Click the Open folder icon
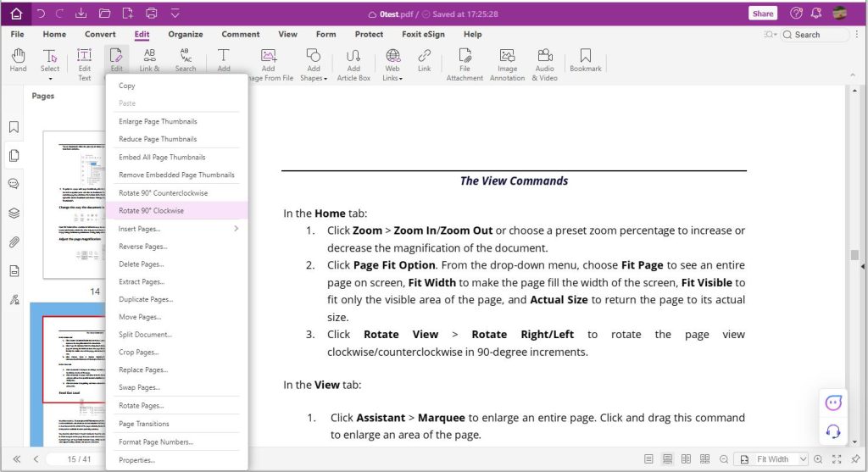Image resolution: width=868 pixels, height=472 pixels. (104, 14)
